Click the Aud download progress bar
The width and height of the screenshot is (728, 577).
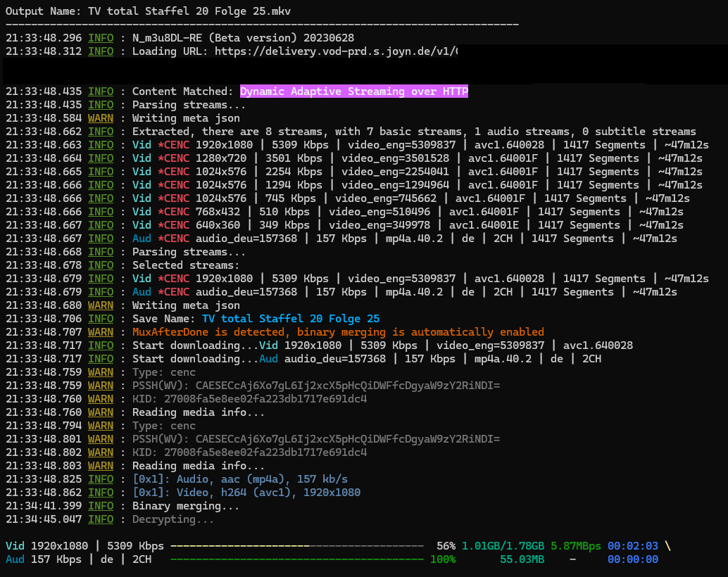[296, 559]
